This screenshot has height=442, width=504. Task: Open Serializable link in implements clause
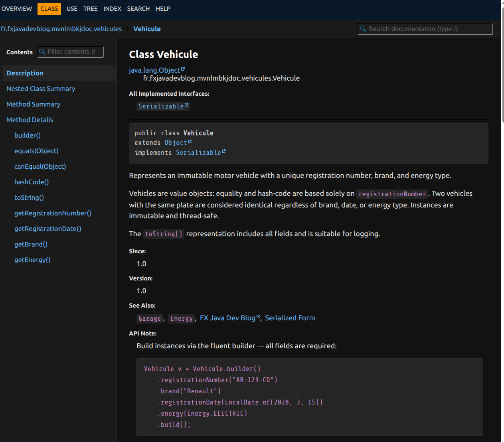(x=198, y=152)
